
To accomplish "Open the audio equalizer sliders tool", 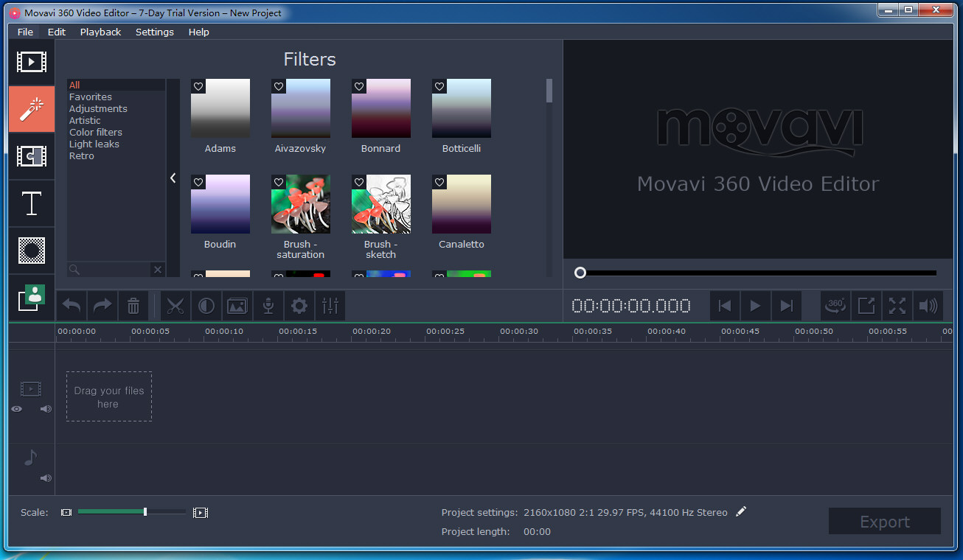I will pos(330,306).
